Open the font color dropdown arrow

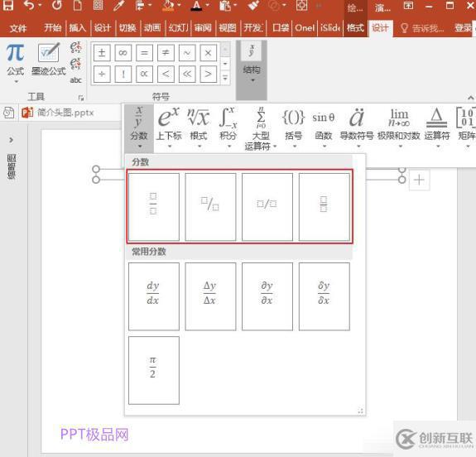click(207, 5)
